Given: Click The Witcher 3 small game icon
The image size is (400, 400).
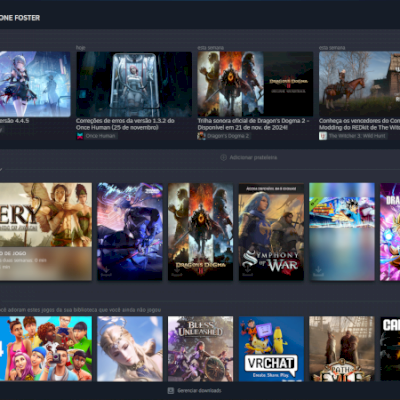Looking at the screenshot, I should point(323,136).
